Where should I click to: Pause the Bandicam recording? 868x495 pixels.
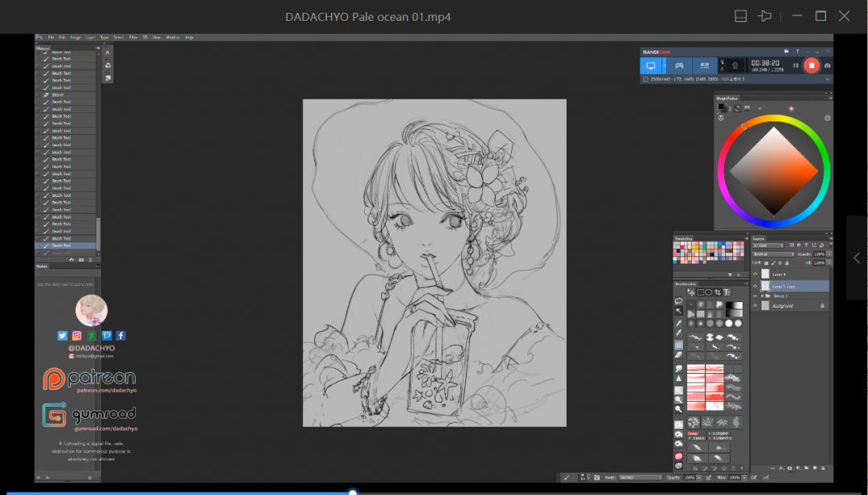(796, 65)
